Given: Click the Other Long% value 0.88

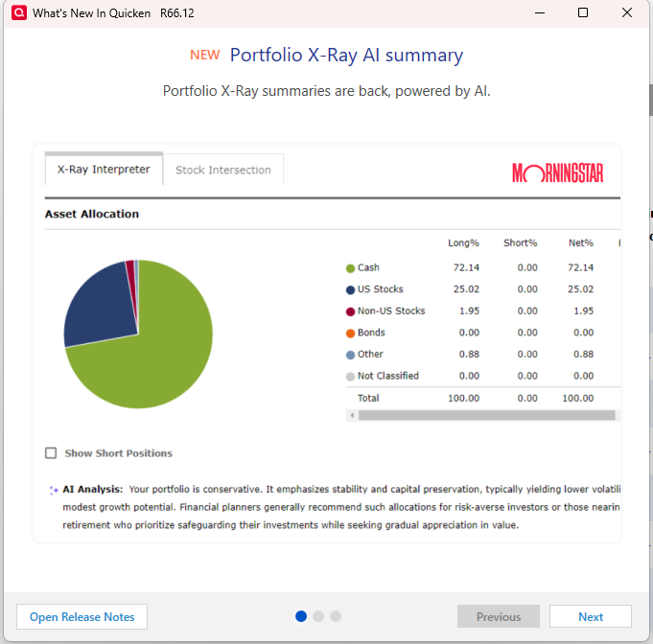Looking at the screenshot, I should pyautogui.click(x=469, y=354).
